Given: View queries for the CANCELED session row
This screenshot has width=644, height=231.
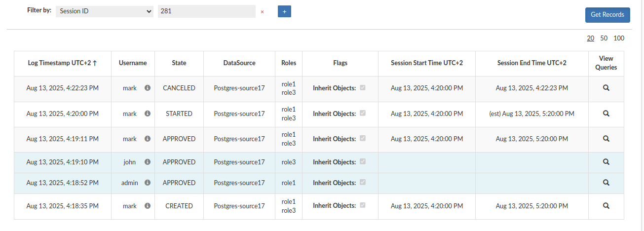Looking at the screenshot, I should pos(606,88).
